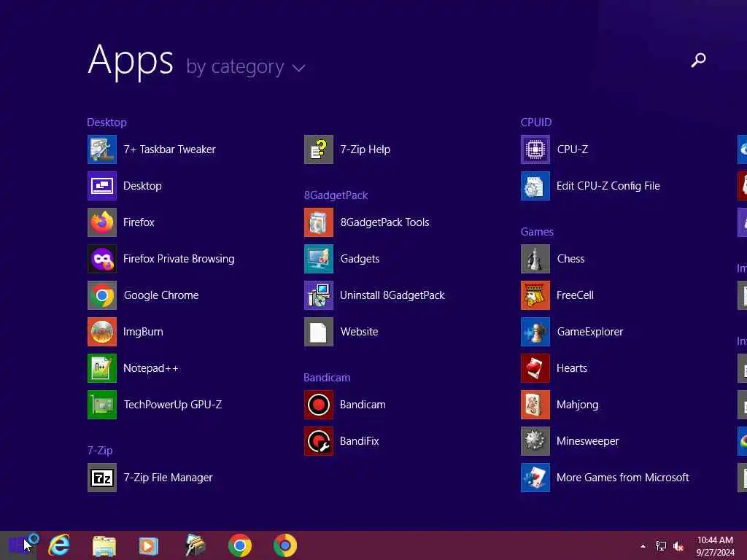Launch the Desktop tile icon
The width and height of the screenshot is (747, 560).
click(x=102, y=186)
